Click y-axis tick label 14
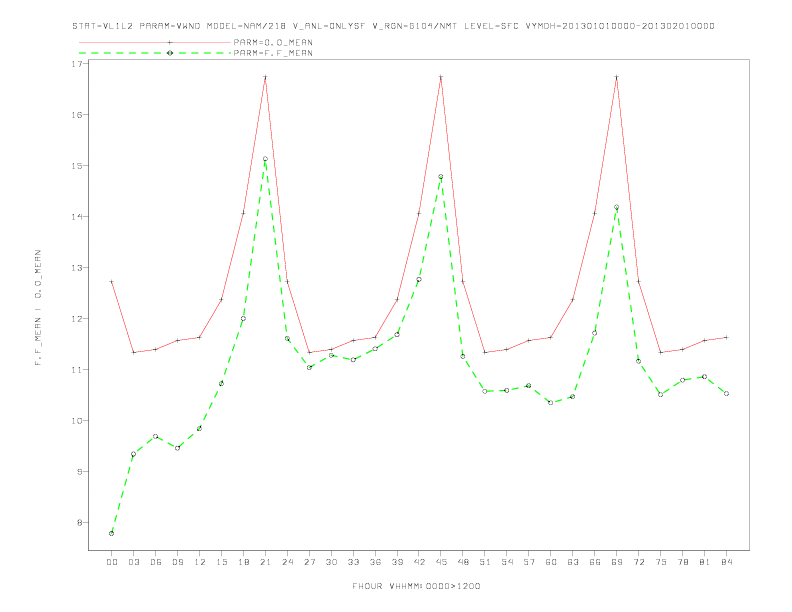 [77, 217]
